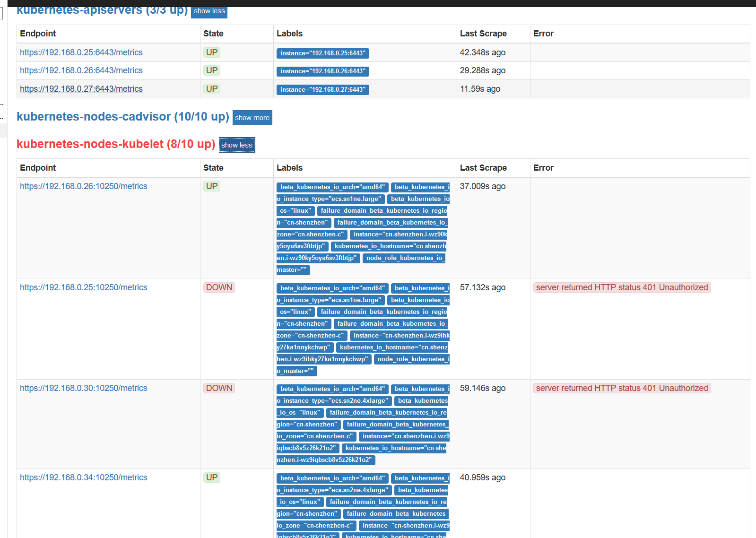The height and width of the screenshot is (538, 756).
Task: Click the "37.009s ago" last scrape value
Action: click(x=483, y=186)
